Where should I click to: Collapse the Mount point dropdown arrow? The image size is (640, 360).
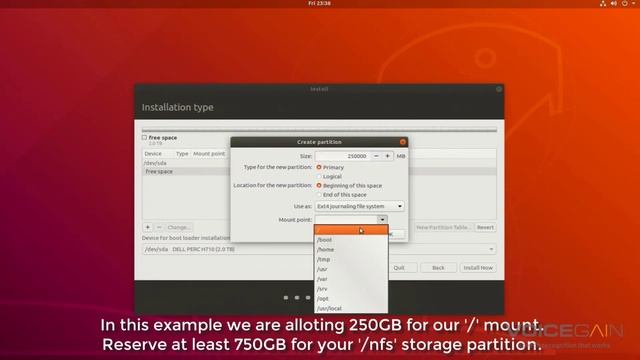point(382,220)
